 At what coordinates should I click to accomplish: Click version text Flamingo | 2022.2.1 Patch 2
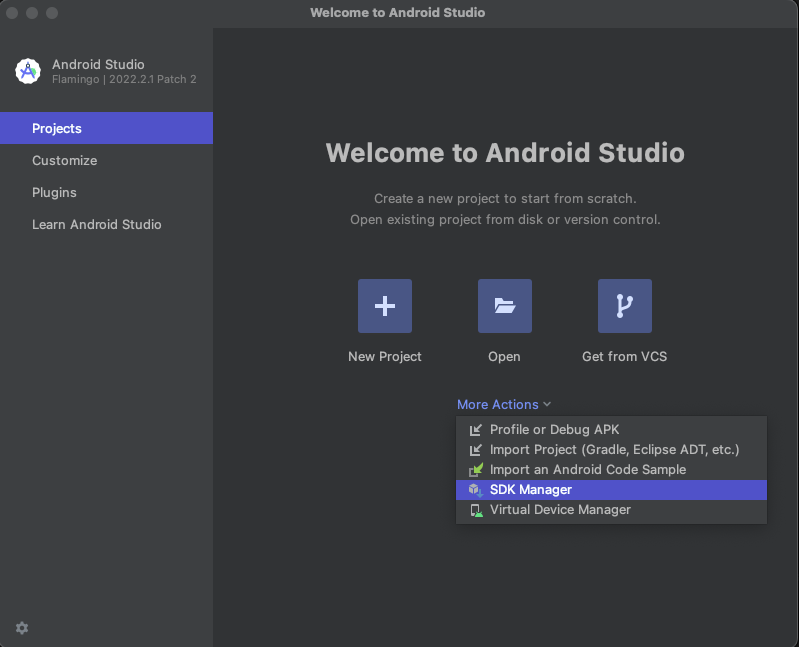coord(124,79)
